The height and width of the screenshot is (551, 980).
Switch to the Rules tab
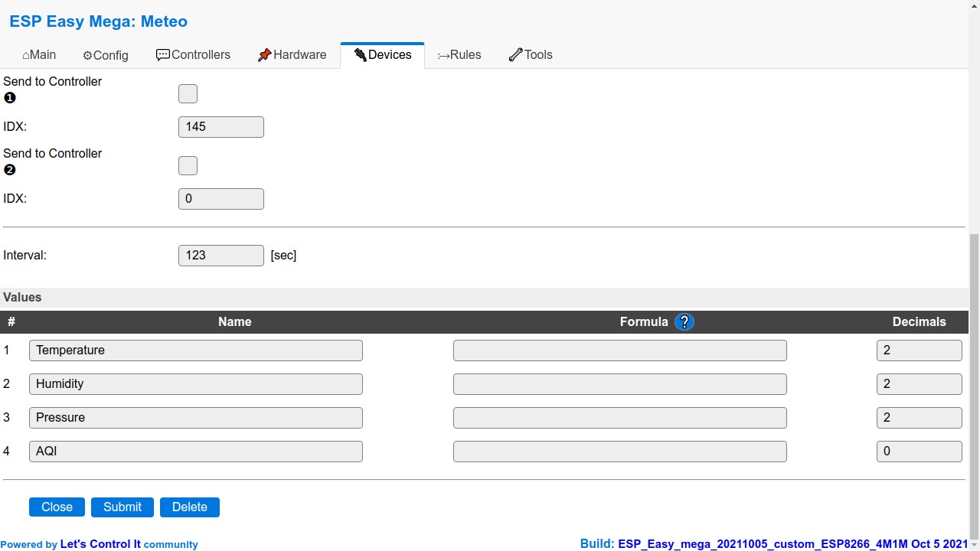tap(459, 55)
